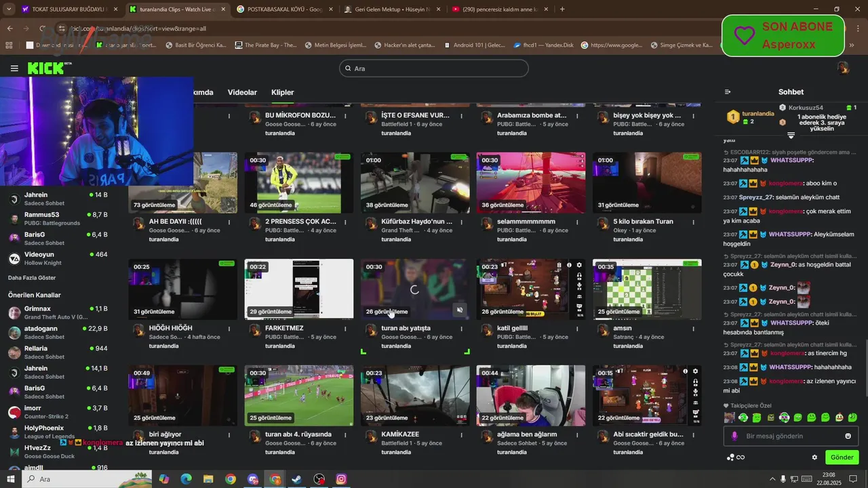The width and height of the screenshot is (868, 488).
Task: Switch to the Videolar tab
Action: pos(242,92)
